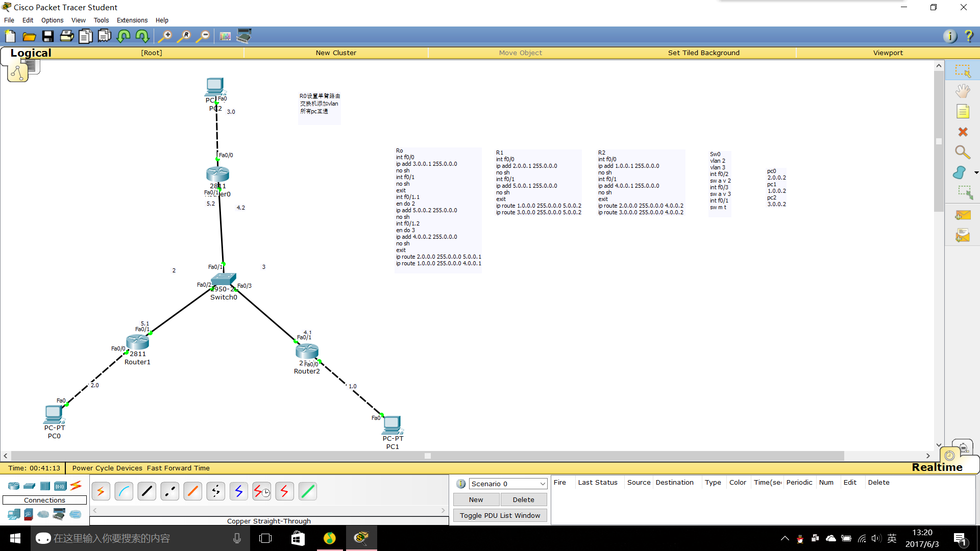Click New Cluster in the bar
This screenshot has height=551, width=980.
coord(336,53)
